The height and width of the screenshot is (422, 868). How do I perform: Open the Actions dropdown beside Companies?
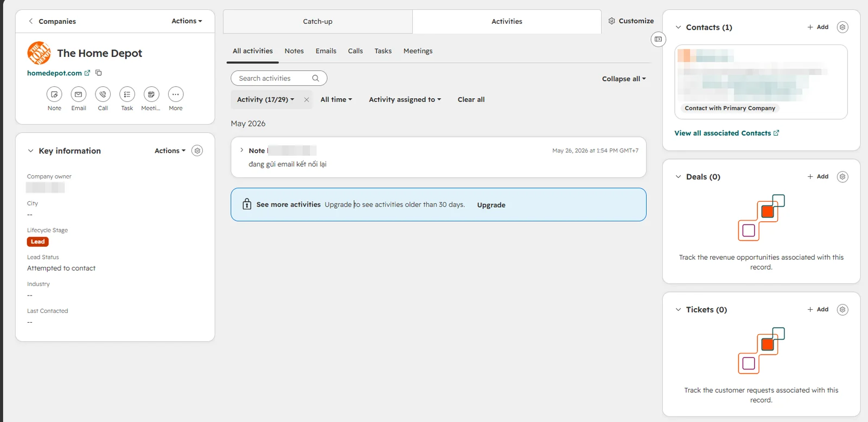[x=187, y=21]
